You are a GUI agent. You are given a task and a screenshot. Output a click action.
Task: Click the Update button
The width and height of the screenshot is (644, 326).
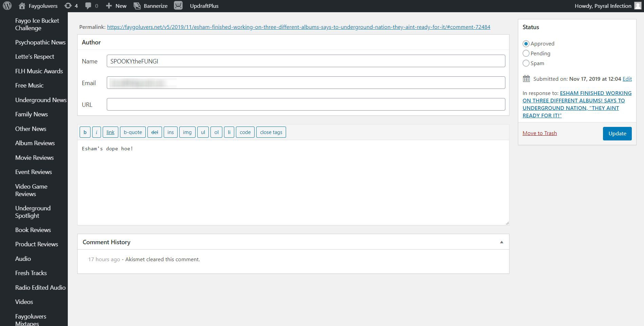point(617,134)
